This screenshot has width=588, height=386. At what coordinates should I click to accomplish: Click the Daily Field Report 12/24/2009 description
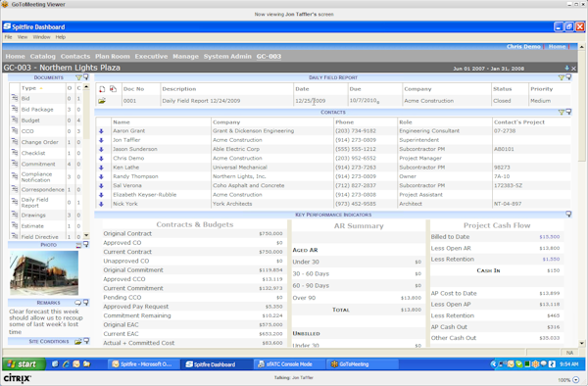point(201,101)
